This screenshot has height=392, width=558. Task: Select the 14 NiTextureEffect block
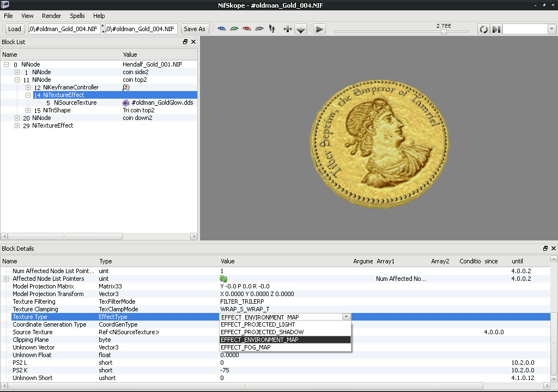click(x=99, y=95)
